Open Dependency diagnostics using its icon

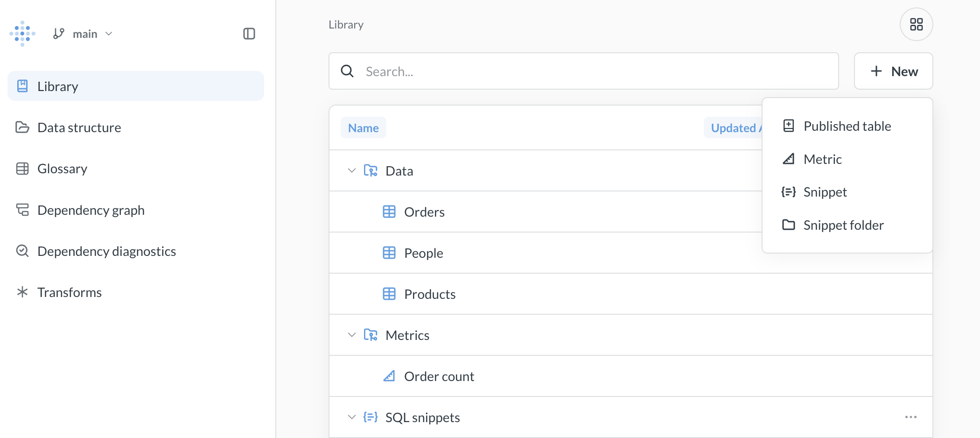coord(22,251)
